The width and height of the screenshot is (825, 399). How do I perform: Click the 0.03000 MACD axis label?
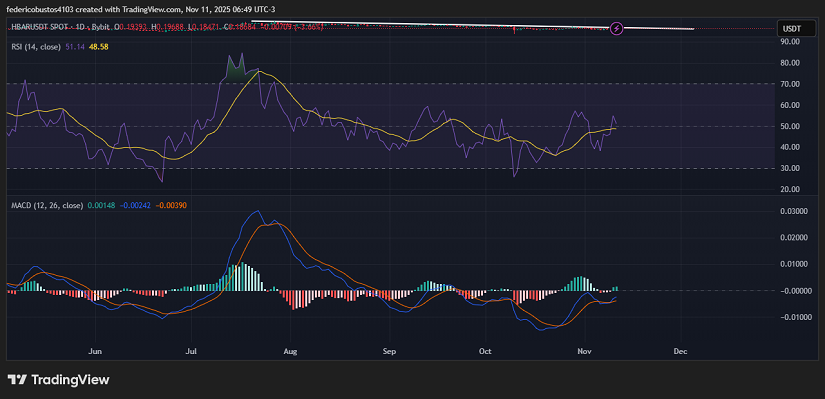pyautogui.click(x=793, y=211)
